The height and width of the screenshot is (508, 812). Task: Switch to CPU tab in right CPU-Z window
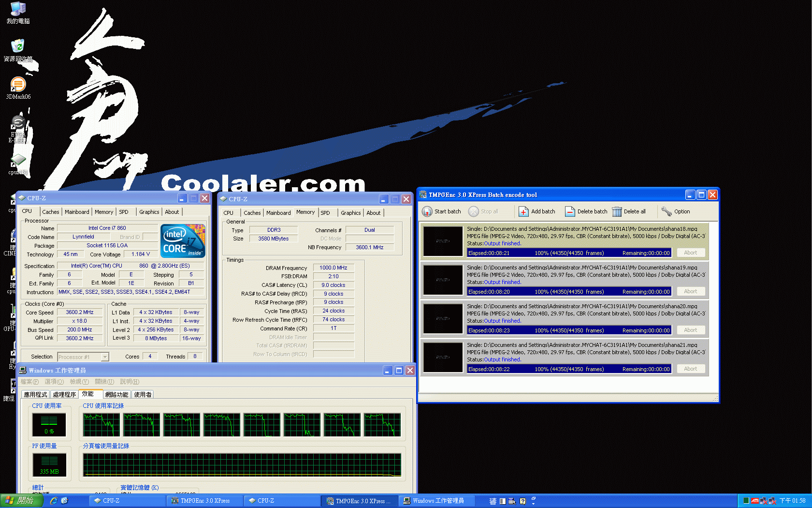229,213
